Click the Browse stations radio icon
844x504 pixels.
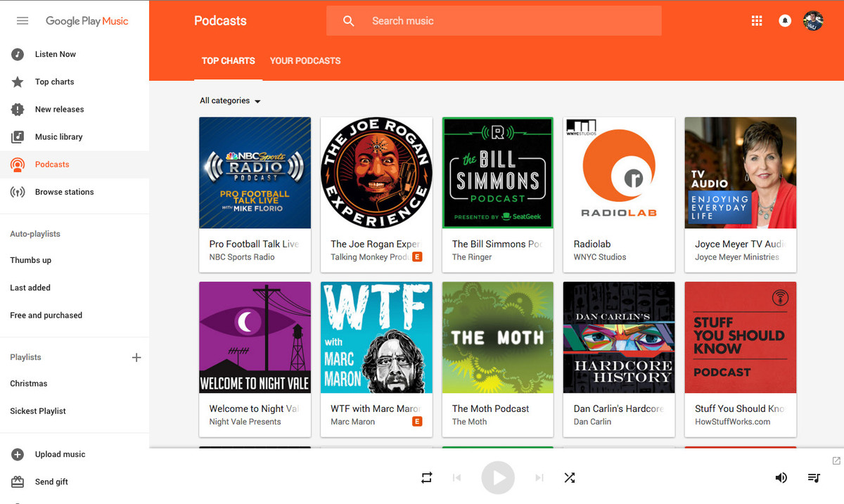click(x=18, y=192)
